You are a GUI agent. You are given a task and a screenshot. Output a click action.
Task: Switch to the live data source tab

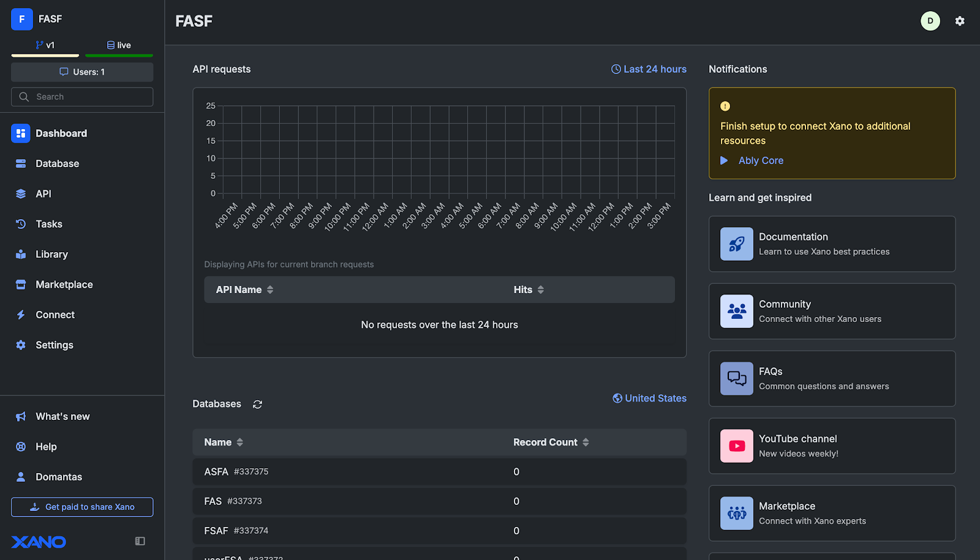coord(119,45)
